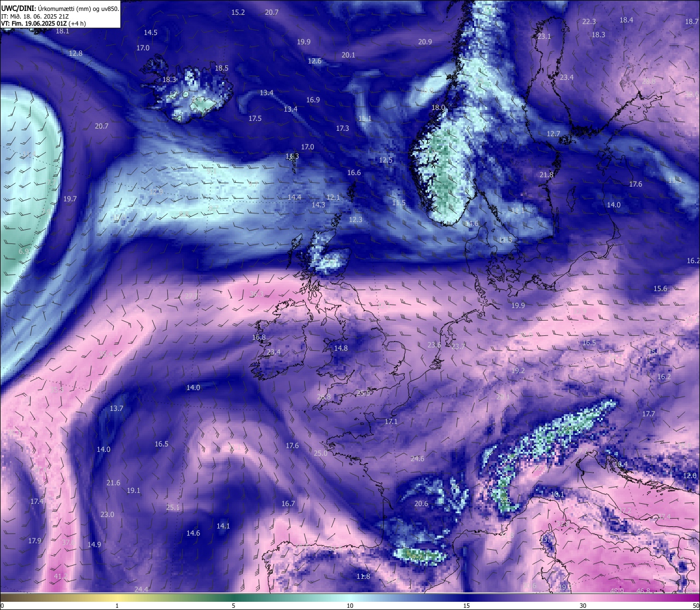Click the 24.4 value at bottom left
The height and width of the screenshot is (610, 700).
tap(141, 589)
